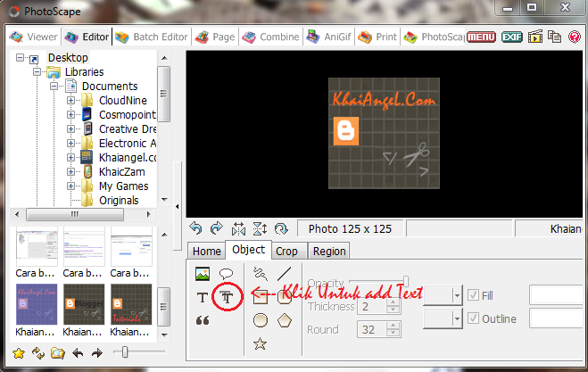Click the favorites star icon
Image resolution: width=588 pixels, height=372 pixels.
pos(19,353)
